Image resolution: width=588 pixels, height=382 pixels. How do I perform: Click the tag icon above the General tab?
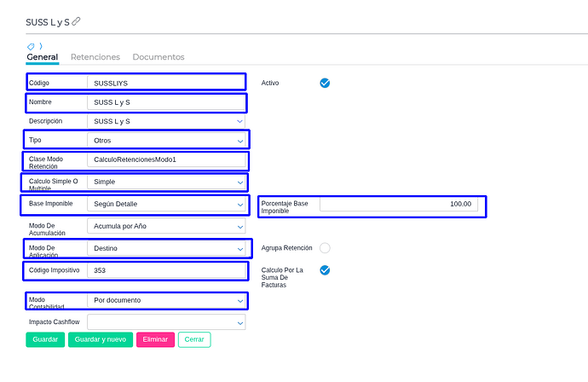pos(32,45)
